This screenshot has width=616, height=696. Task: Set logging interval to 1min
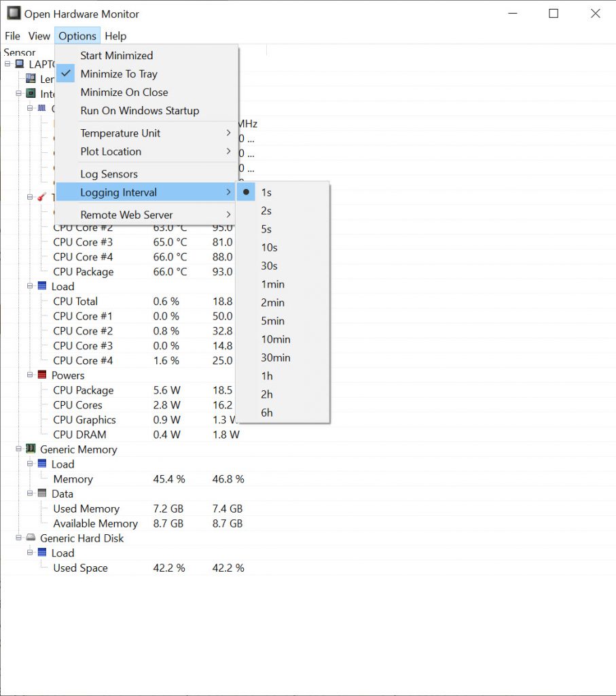[283, 284]
